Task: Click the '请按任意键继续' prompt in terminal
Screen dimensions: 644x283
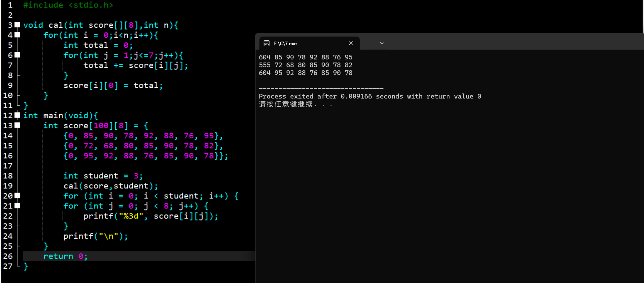Action: 296,104
